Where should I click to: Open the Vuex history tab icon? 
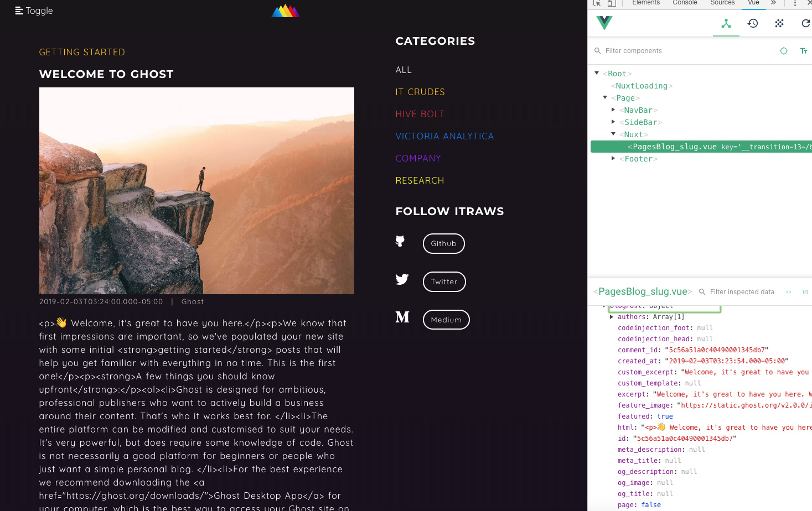753,23
